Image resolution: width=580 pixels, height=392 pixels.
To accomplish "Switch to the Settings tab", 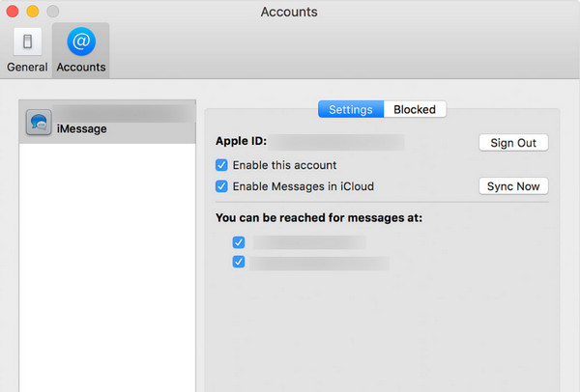I will [351, 109].
